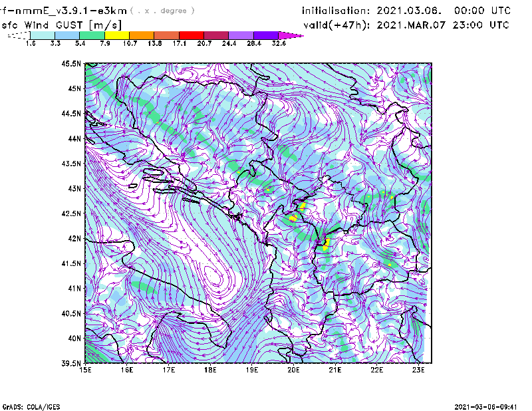Click the legend value '10.7'

pyautogui.click(x=130, y=43)
